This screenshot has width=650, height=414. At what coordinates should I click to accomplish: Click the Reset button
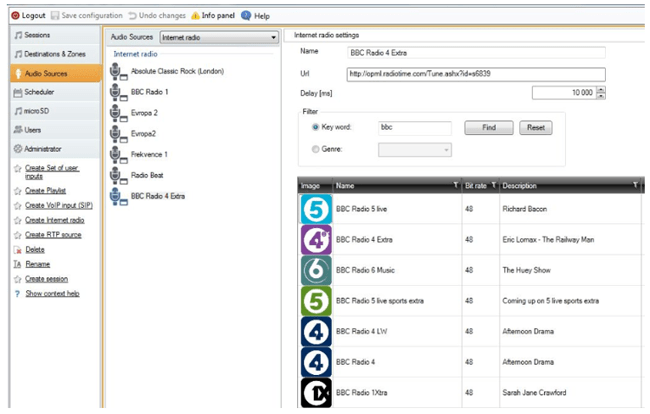coord(536,128)
